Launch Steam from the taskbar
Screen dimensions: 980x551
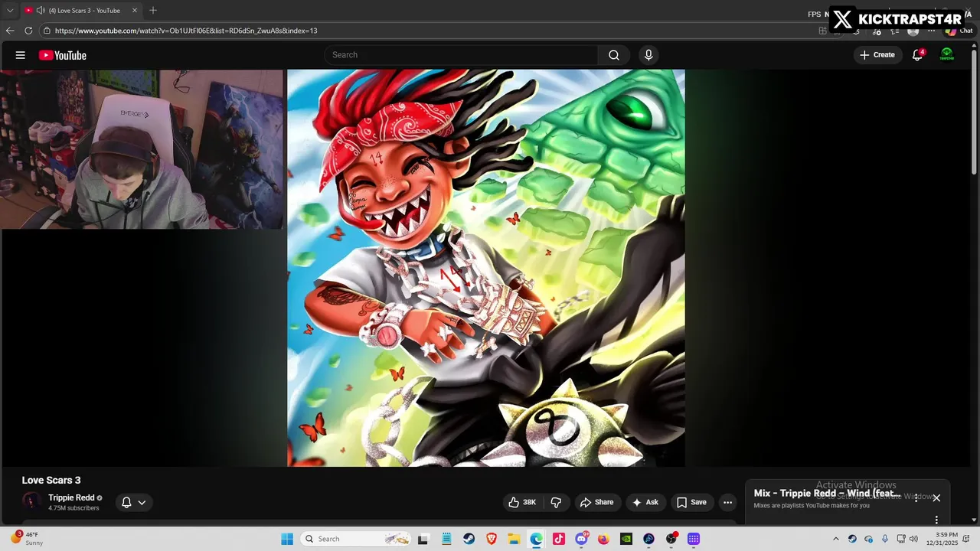point(469,539)
